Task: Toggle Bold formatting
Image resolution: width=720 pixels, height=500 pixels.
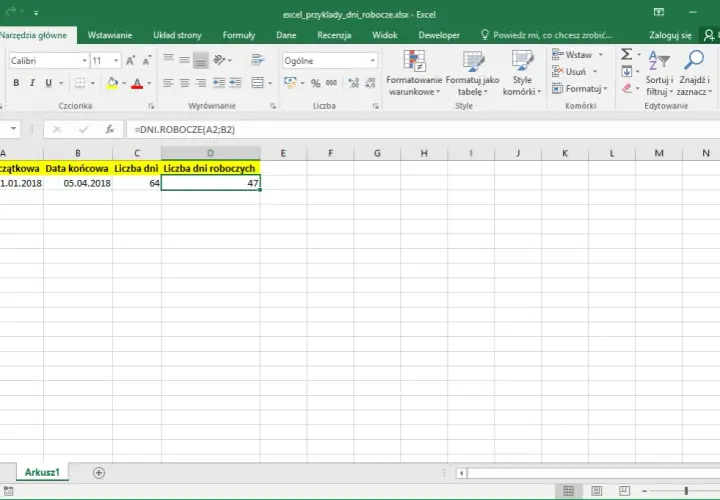Action: click(x=16, y=83)
